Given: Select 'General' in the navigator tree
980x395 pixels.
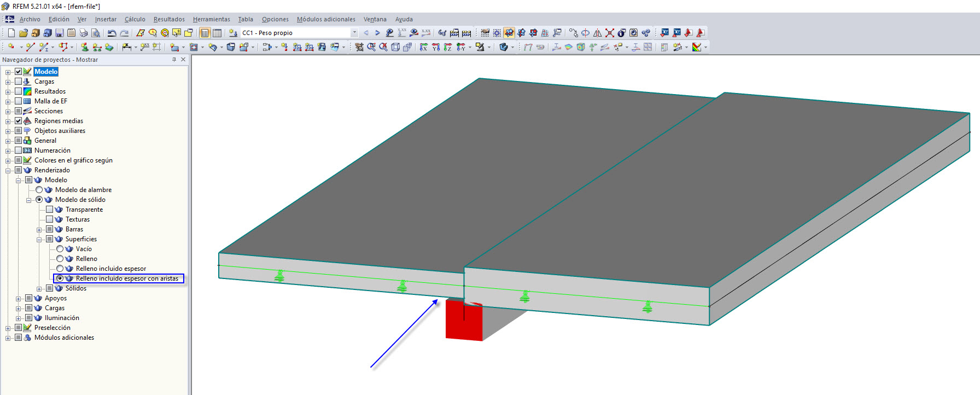Looking at the screenshot, I should [45, 141].
